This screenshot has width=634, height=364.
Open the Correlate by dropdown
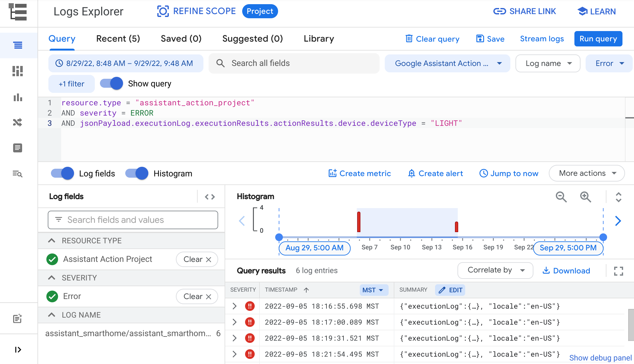(x=495, y=271)
